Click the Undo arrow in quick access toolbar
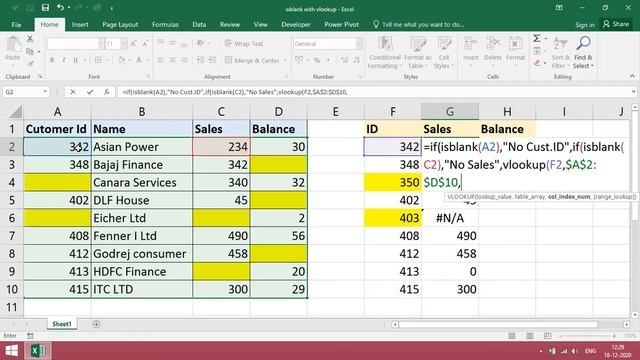The image size is (640, 360). [60, 7]
